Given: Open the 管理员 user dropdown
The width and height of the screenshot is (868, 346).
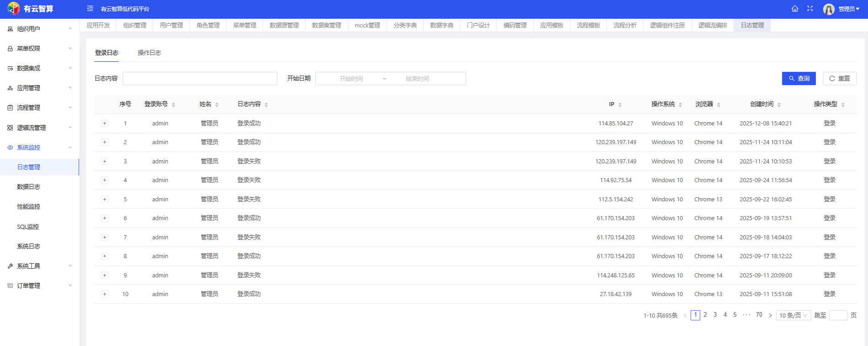Looking at the screenshot, I should click(849, 9).
